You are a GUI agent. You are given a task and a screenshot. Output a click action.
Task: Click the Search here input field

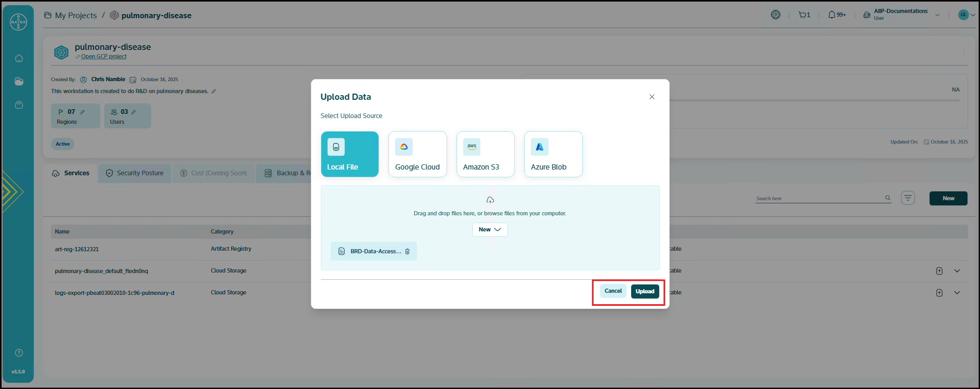(x=819, y=198)
